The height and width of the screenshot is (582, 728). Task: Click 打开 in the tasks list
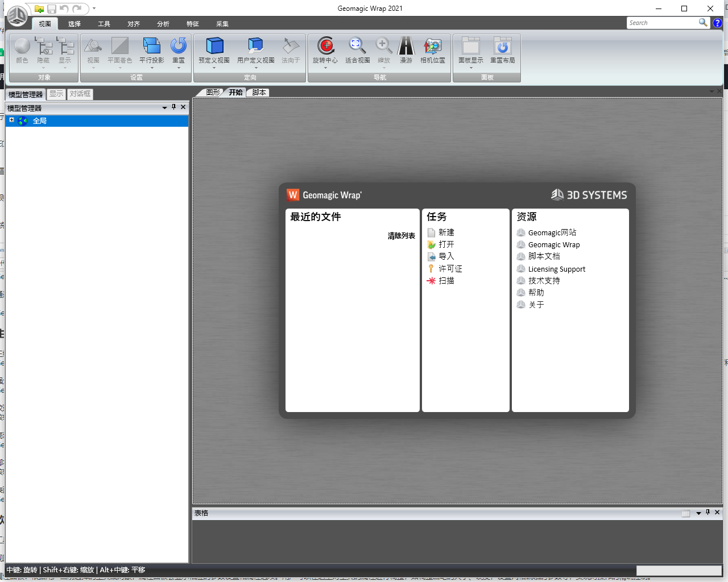446,244
